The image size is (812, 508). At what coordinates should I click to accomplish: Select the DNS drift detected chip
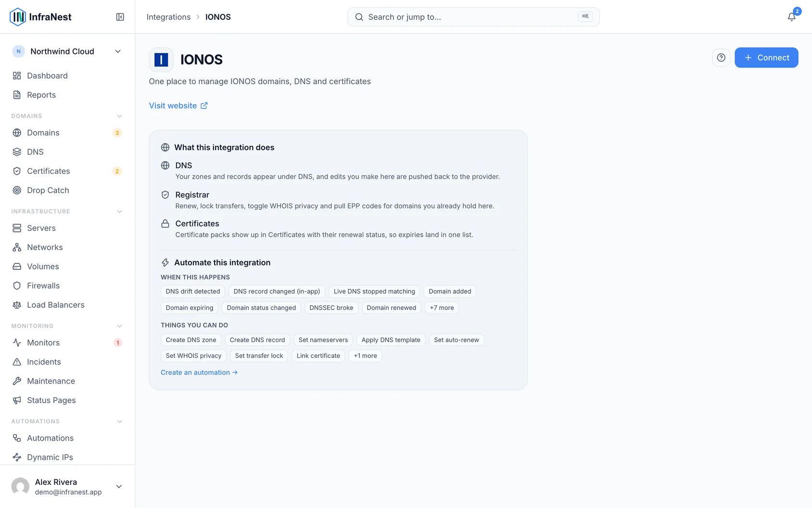pos(193,291)
